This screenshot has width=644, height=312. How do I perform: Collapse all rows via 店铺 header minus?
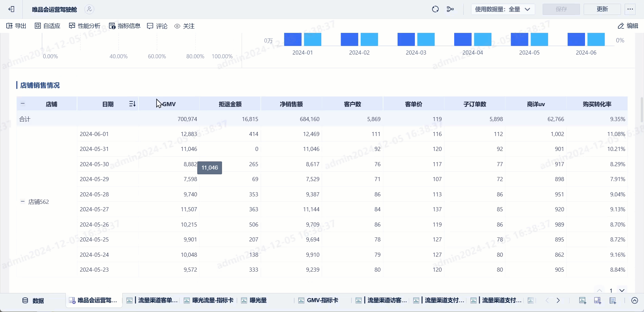23,104
